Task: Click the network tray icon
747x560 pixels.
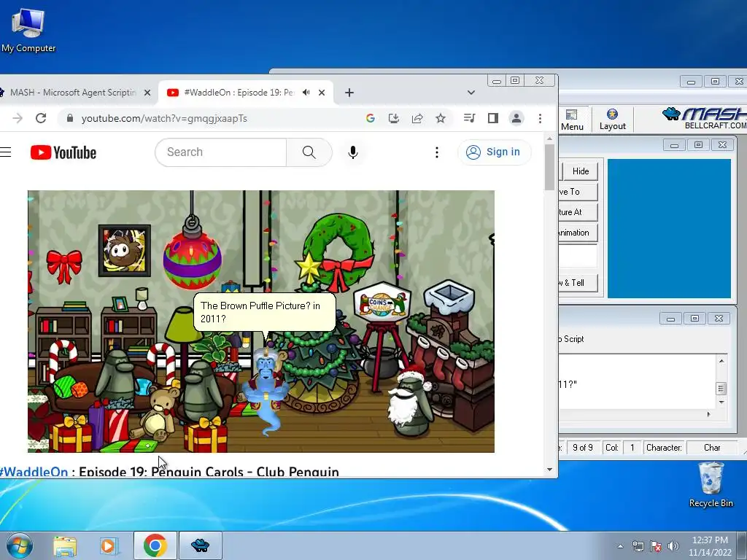Action: click(638, 546)
